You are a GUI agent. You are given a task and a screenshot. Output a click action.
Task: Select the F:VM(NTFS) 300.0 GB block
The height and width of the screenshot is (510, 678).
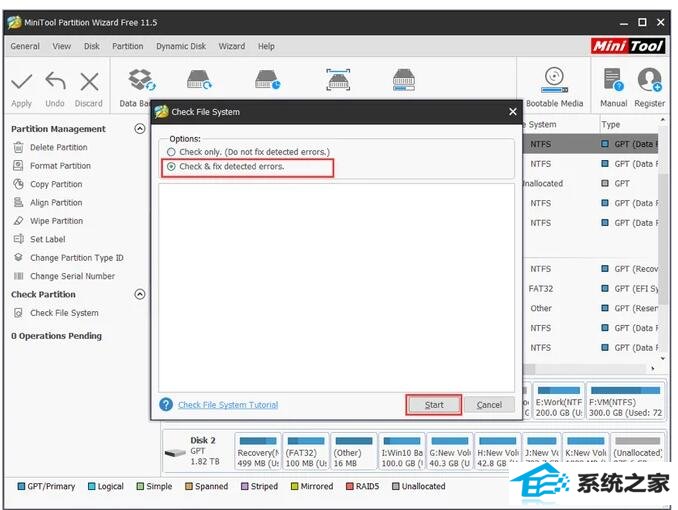(x=625, y=401)
